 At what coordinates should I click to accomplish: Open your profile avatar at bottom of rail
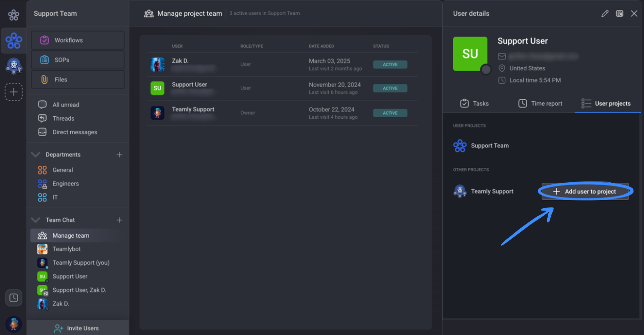click(14, 324)
